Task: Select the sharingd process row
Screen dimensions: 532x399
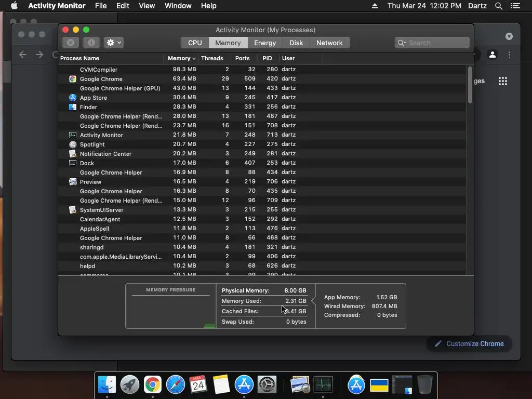Action: coord(262,247)
